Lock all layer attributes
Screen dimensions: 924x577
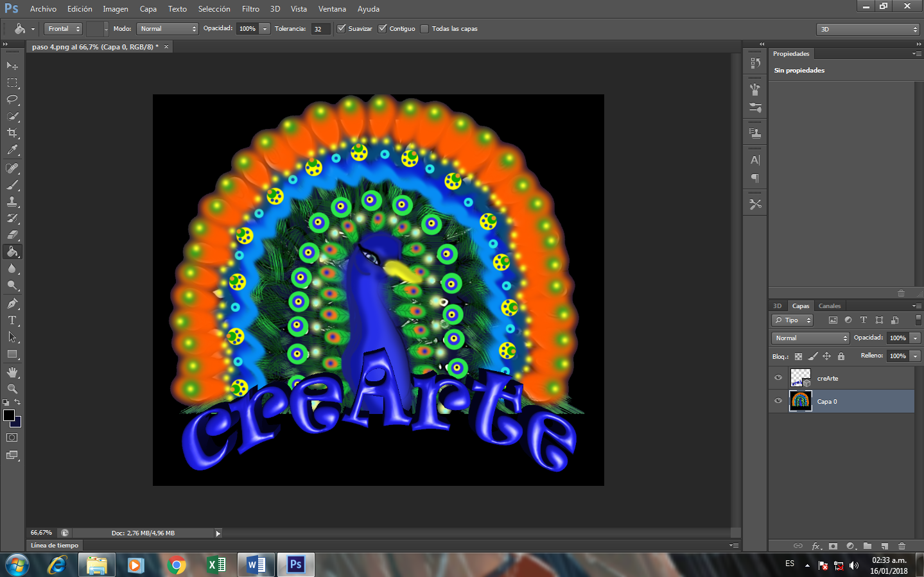(841, 356)
